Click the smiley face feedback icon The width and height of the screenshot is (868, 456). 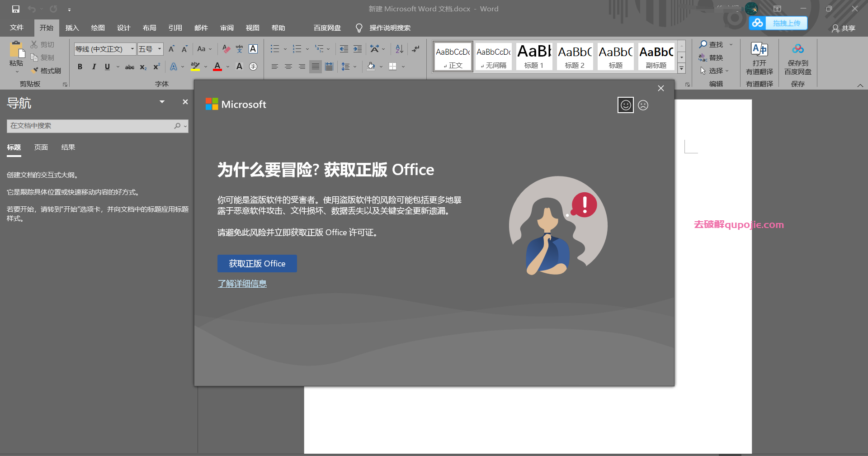626,105
